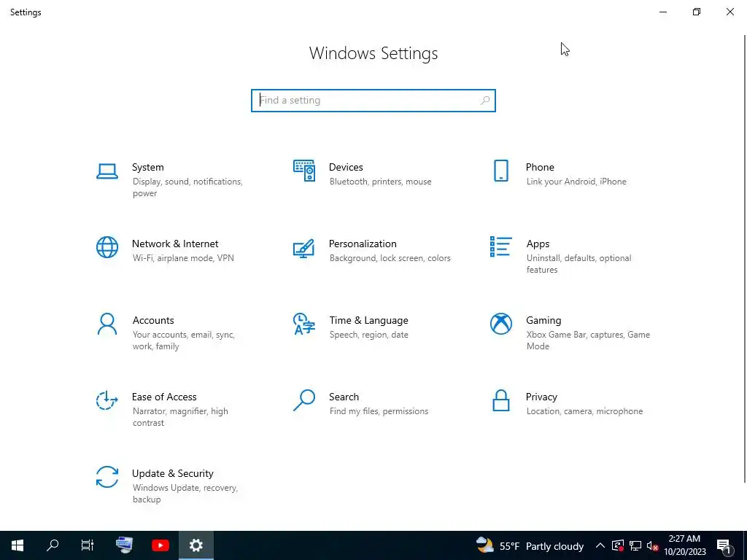Click the Personalization heading
The width and height of the screenshot is (747, 560).
pos(363,244)
